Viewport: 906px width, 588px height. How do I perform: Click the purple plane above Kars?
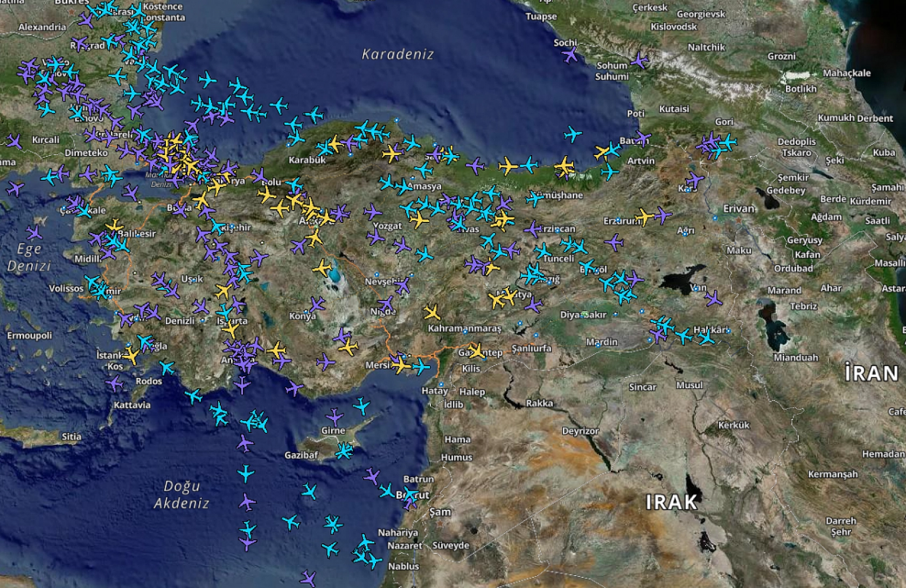[694, 179]
